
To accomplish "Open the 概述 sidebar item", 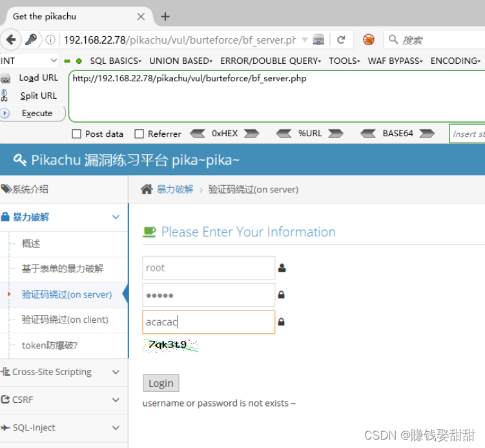I will tap(31, 243).
